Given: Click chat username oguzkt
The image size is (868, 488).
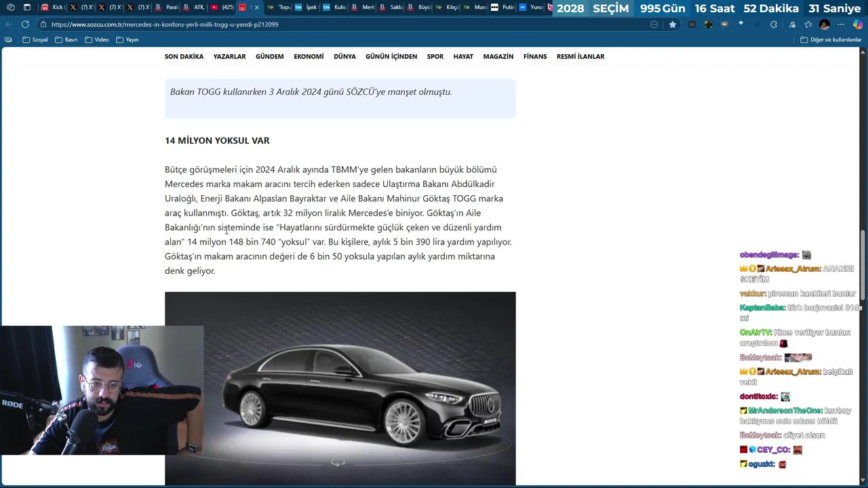Looking at the screenshot, I should pyautogui.click(x=762, y=464).
